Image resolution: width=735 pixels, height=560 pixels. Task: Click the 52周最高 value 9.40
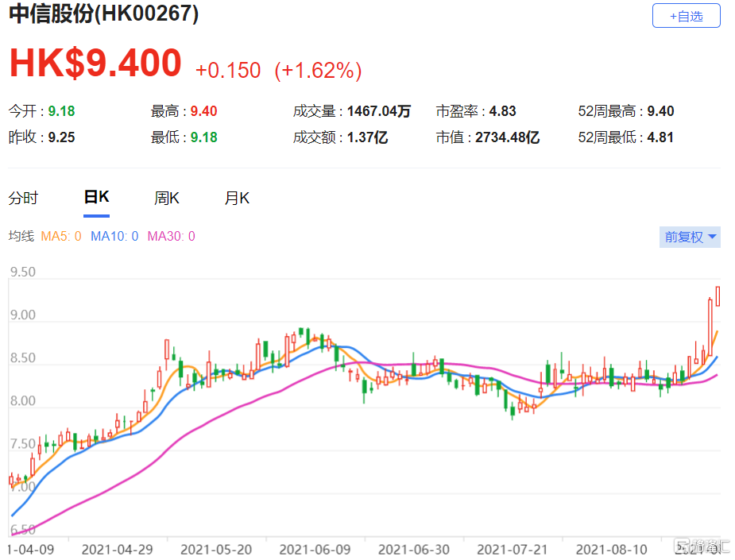pos(660,111)
